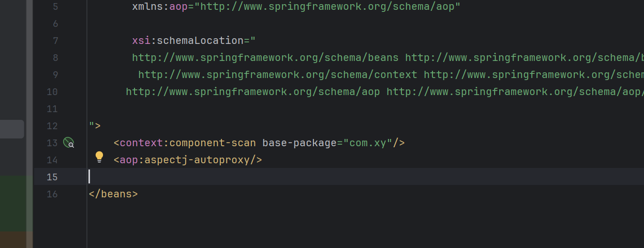Image resolution: width=644 pixels, height=248 pixels.
Task: Click the closing quote bracket on line 12
Action: [94, 126]
